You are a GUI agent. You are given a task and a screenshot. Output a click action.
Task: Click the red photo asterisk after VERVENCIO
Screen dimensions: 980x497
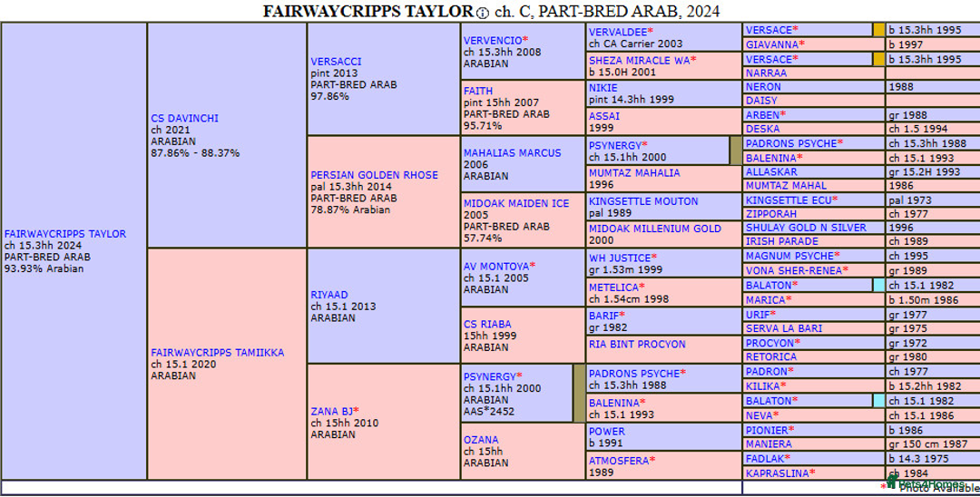[524, 40]
